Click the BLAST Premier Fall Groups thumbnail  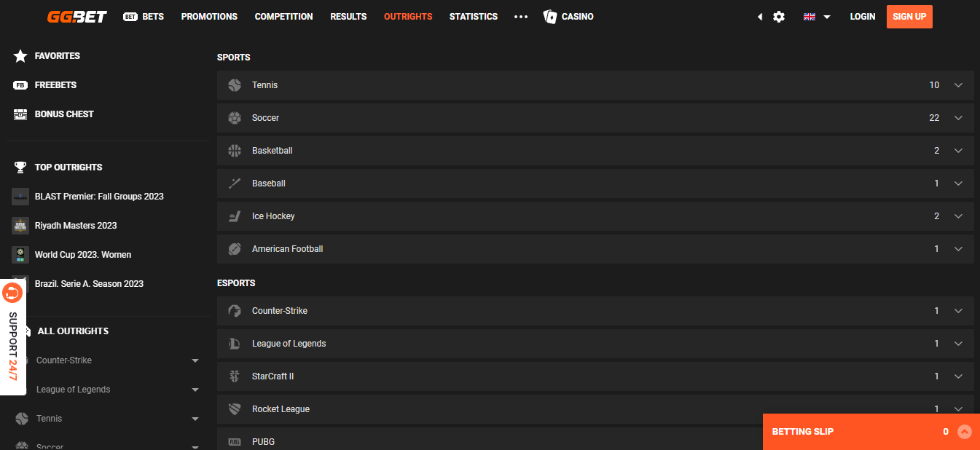coord(20,197)
